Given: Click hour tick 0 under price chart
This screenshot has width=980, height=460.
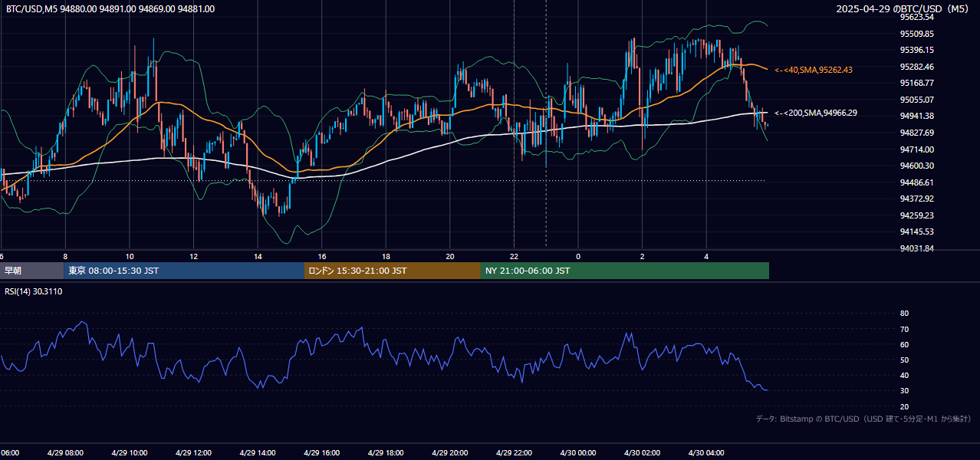Looking at the screenshot, I should pyautogui.click(x=578, y=256).
